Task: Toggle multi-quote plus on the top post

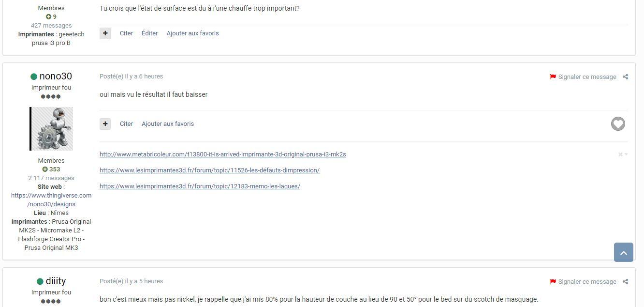Action: 105,33
